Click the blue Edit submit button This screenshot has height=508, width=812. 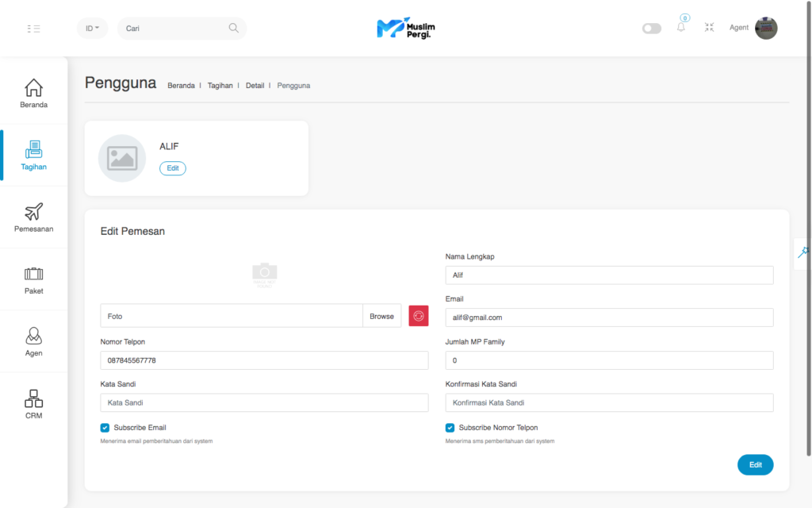point(755,465)
